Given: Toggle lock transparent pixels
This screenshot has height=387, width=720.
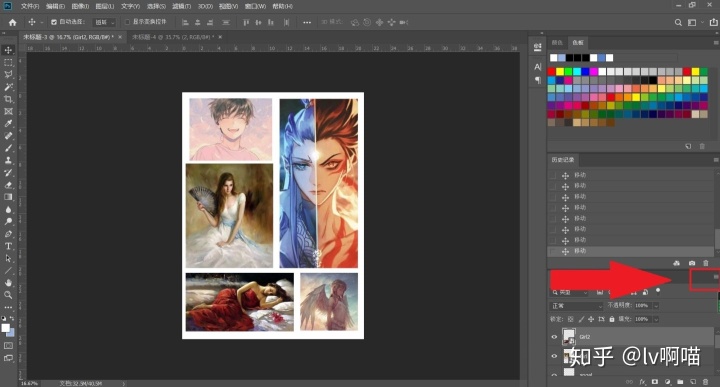Looking at the screenshot, I should (x=571, y=319).
